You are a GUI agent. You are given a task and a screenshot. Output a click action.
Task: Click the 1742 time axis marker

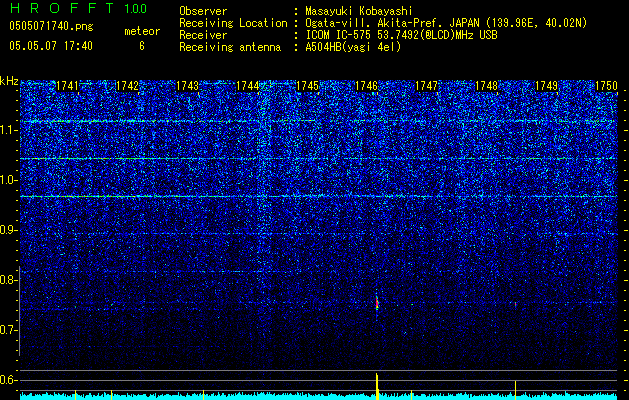127,86
